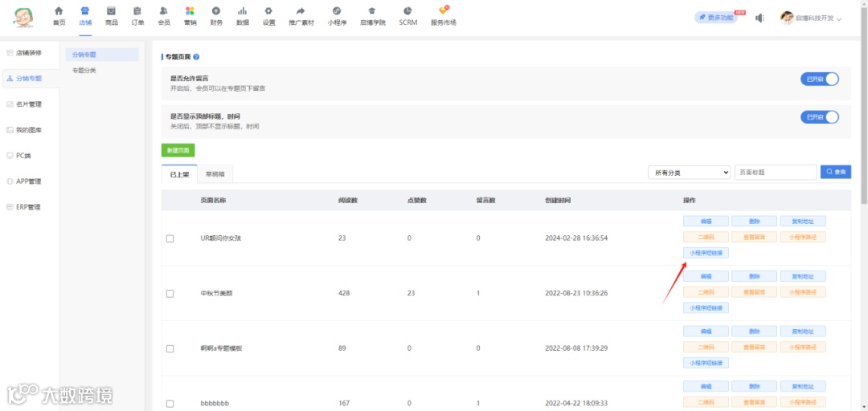
Task: Click the blue help icon beside 专题页面
Action: (x=196, y=57)
